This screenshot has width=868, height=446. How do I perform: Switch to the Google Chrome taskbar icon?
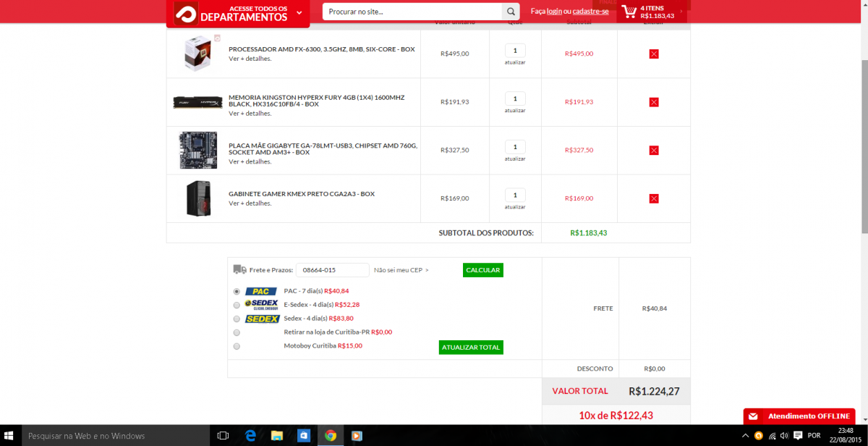[331, 436]
